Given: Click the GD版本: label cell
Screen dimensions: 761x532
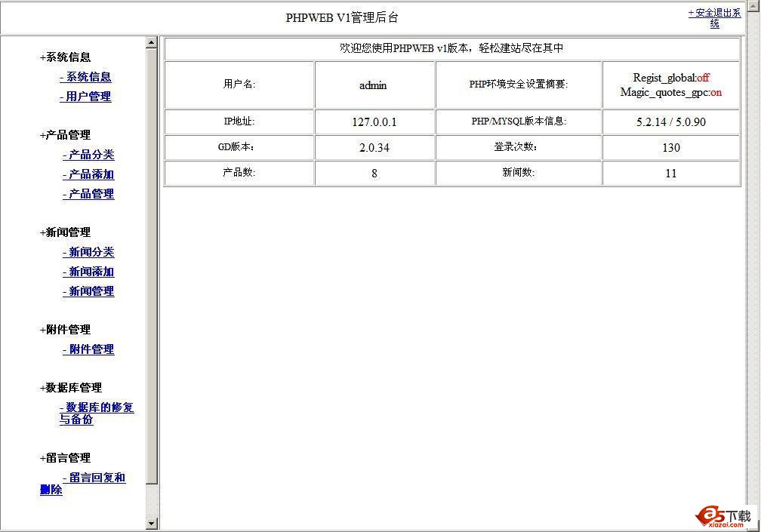Looking at the screenshot, I should click(239, 147).
